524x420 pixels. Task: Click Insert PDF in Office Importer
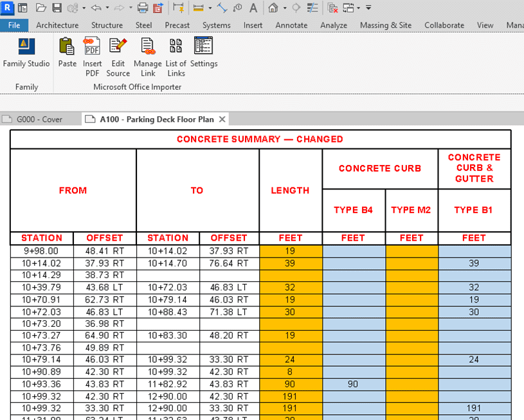pyautogui.click(x=92, y=57)
